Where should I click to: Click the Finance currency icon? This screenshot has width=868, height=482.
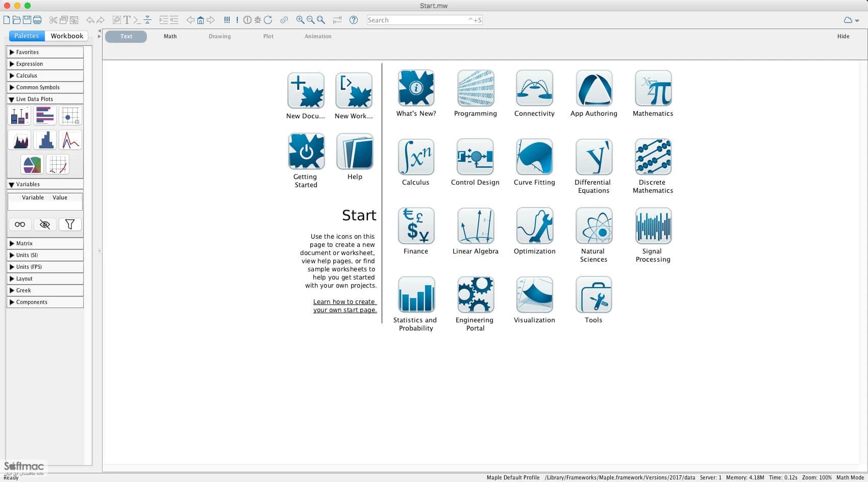click(x=416, y=226)
